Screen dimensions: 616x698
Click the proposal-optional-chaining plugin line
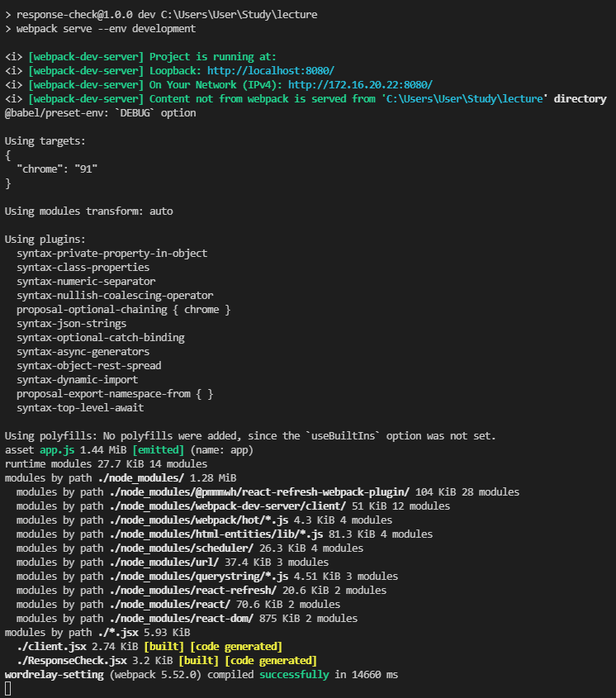124,310
